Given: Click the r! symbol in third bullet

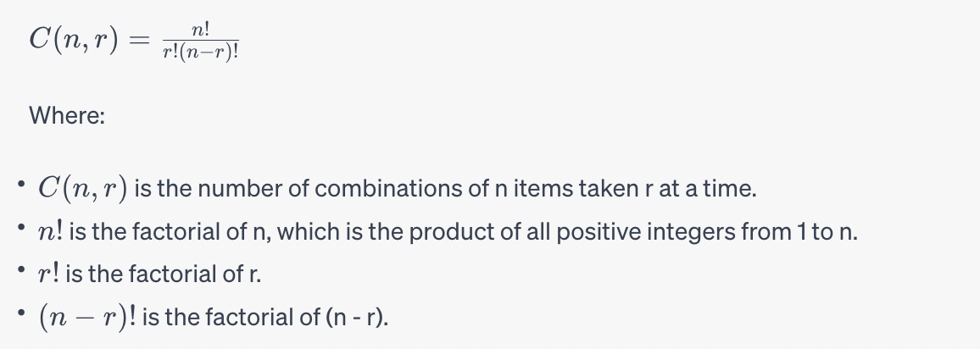Looking at the screenshot, I should [x=49, y=274].
